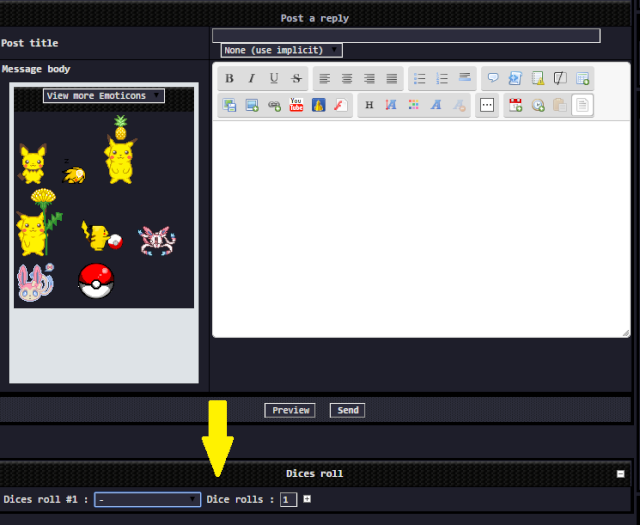The height and width of the screenshot is (525, 640).
Task: Open the View more Emoticons dropdown
Action: click(104, 96)
